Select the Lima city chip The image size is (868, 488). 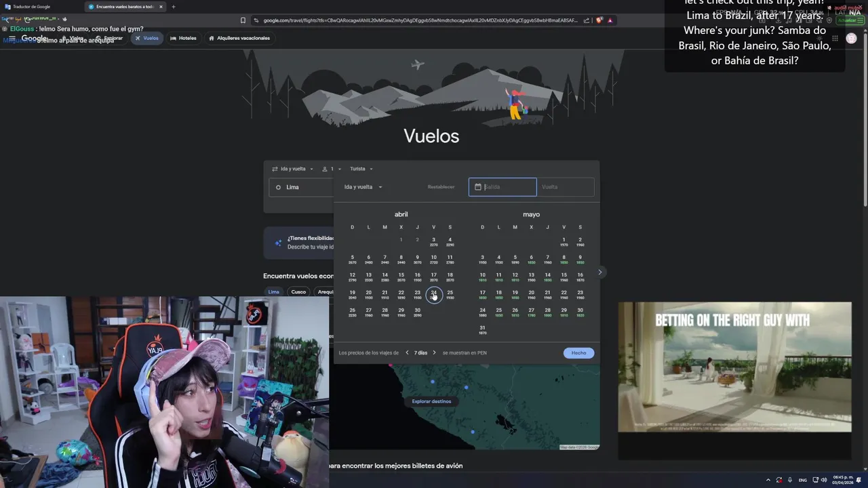[x=274, y=292]
